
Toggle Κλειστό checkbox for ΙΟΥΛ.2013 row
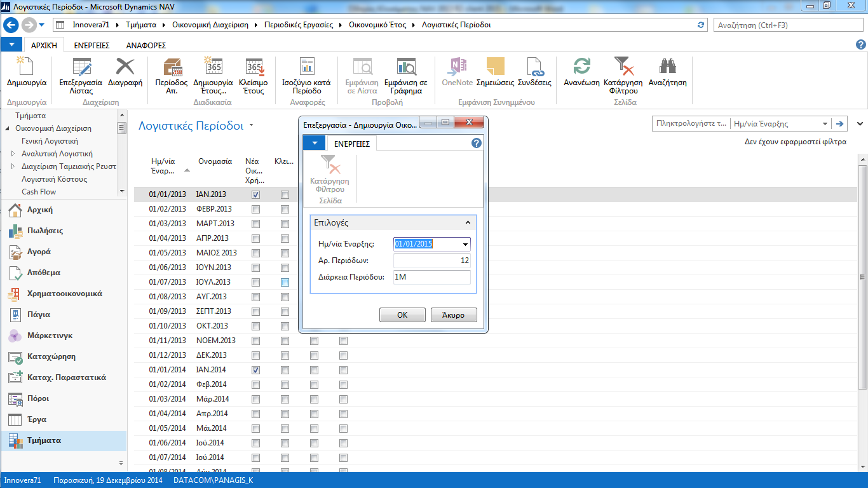285,282
